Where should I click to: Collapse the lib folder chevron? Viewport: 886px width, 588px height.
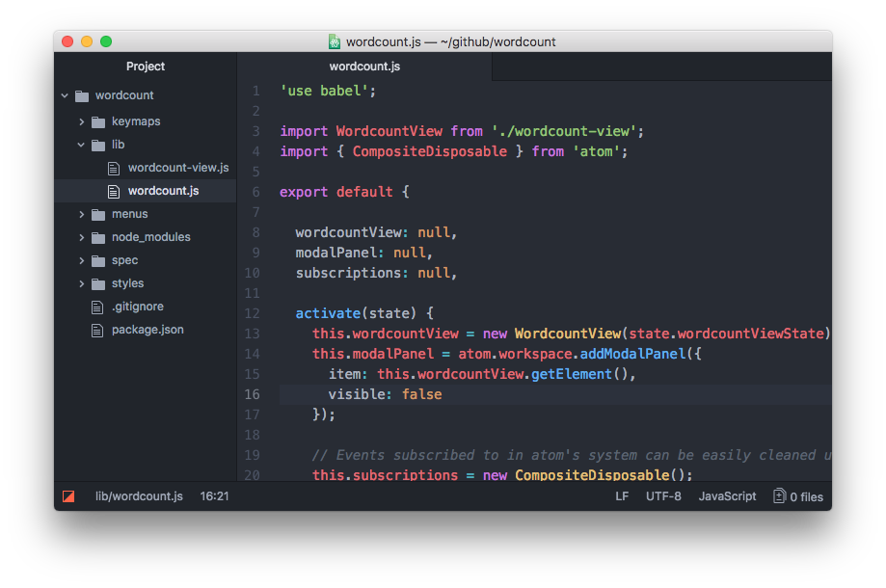81,145
